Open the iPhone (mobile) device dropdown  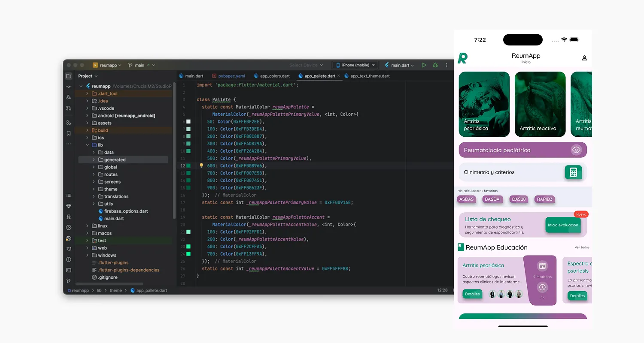tap(355, 65)
